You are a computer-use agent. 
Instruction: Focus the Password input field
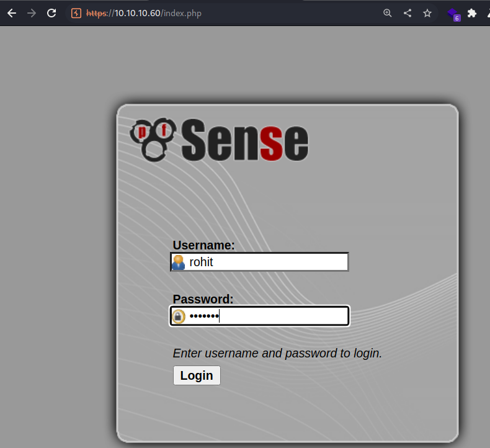259,316
